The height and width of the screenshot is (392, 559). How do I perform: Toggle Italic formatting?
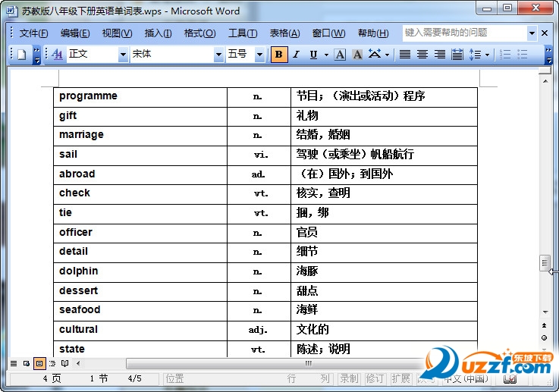[x=296, y=55]
